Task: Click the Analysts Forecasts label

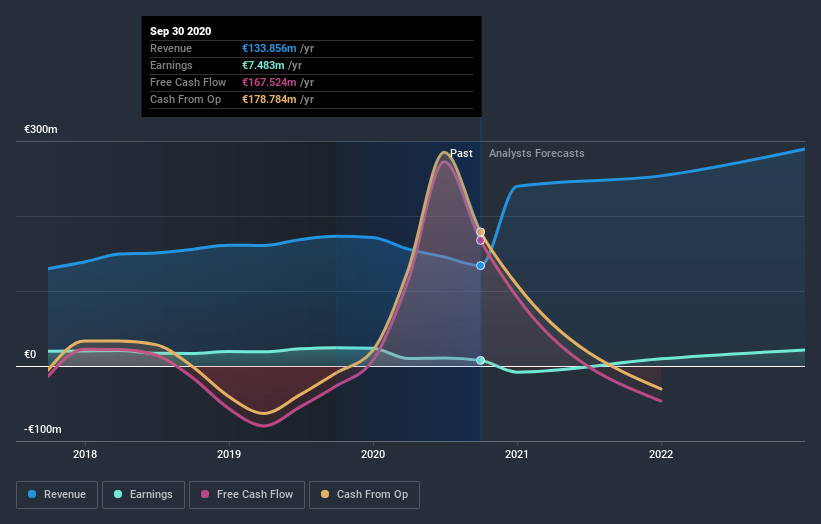Action: pyautogui.click(x=537, y=153)
